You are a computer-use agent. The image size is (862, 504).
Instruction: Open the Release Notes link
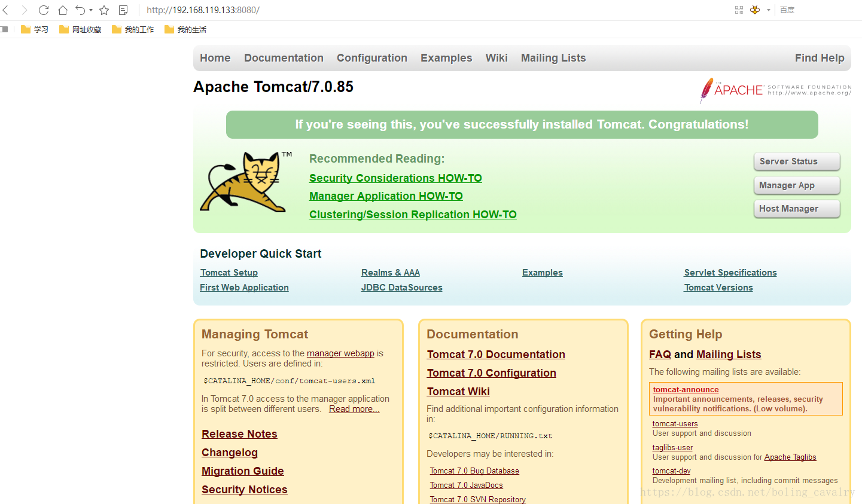pyautogui.click(x=239, y=434)
